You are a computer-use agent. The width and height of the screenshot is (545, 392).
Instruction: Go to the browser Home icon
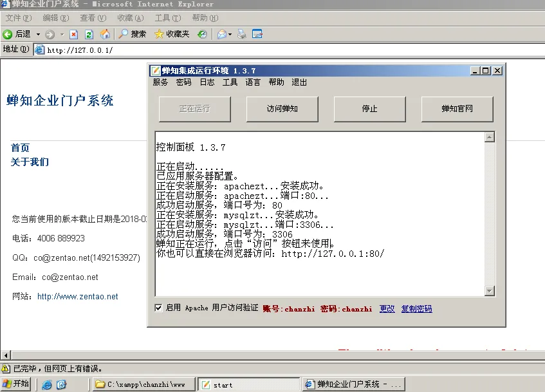pos(105,34)
